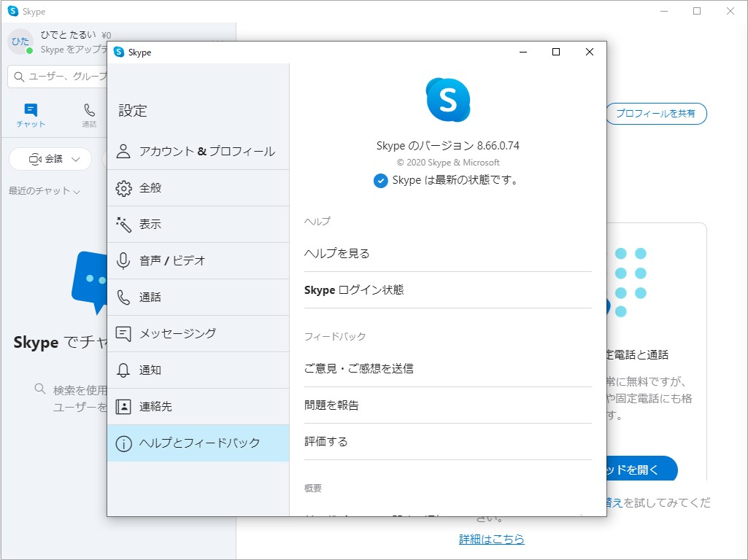Open the 会議 dropdown

pyautogui.click(x=50, y=158)
